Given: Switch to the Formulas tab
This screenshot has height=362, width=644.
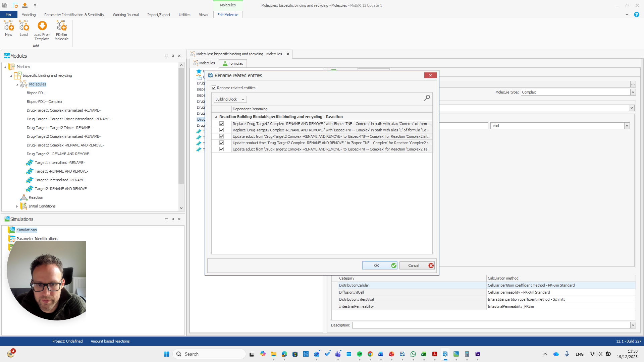Looking at the screenshot, I should coord(233,63).
